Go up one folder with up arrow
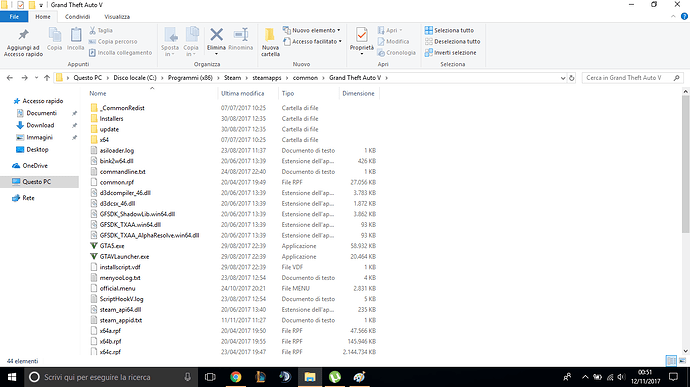Screen dimensions: 690x387 point(47,78)
